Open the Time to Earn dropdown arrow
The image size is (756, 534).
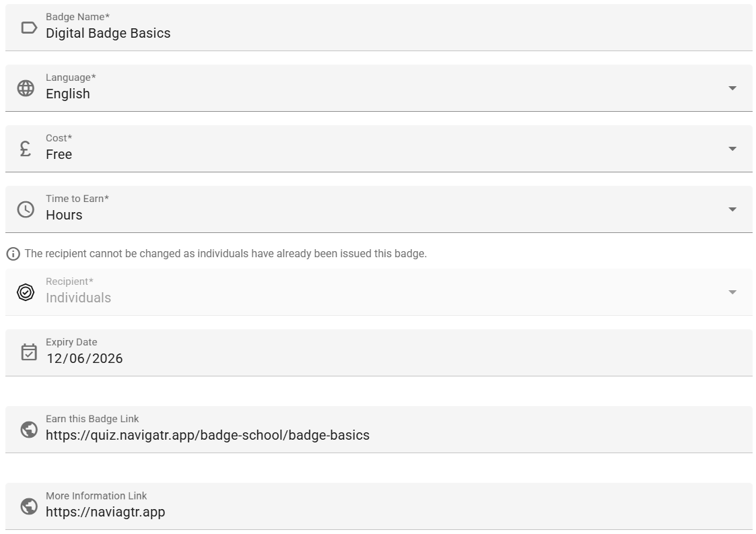(x=732, y=209)
